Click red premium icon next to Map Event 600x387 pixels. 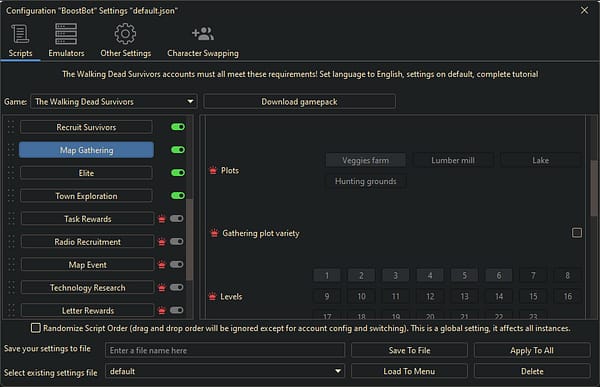point(162,265)
